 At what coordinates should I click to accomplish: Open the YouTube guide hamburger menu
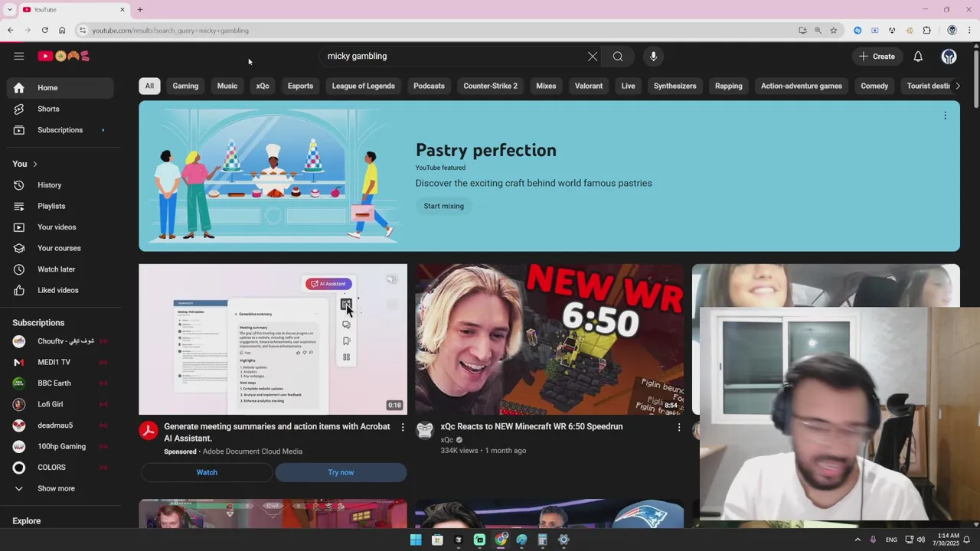pyautogui.click(x=19, y=56)
